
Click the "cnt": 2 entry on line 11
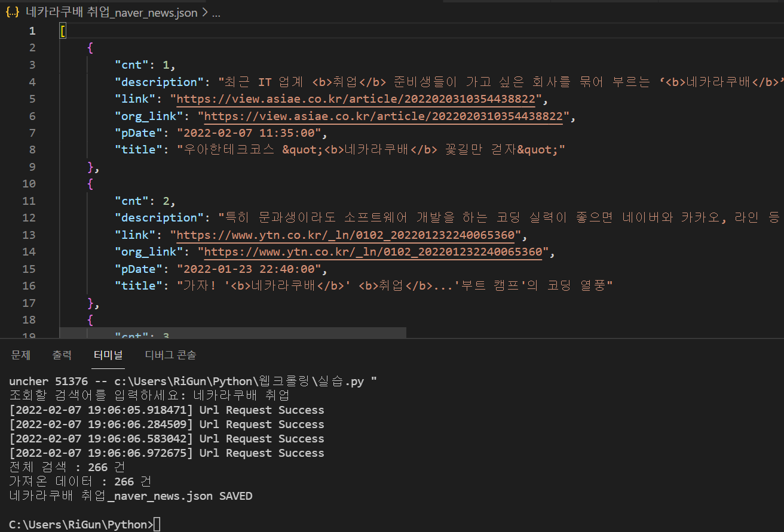click(x=145, y=201)
